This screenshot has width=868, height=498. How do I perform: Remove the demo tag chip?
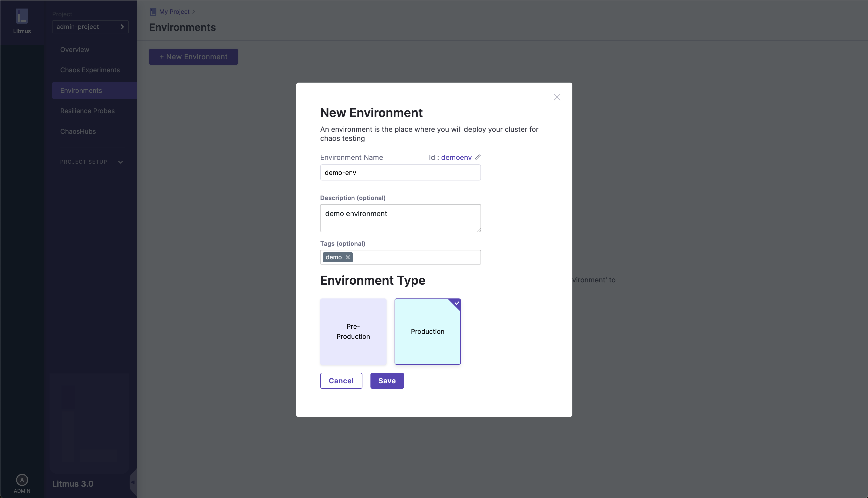coord(348,257)
